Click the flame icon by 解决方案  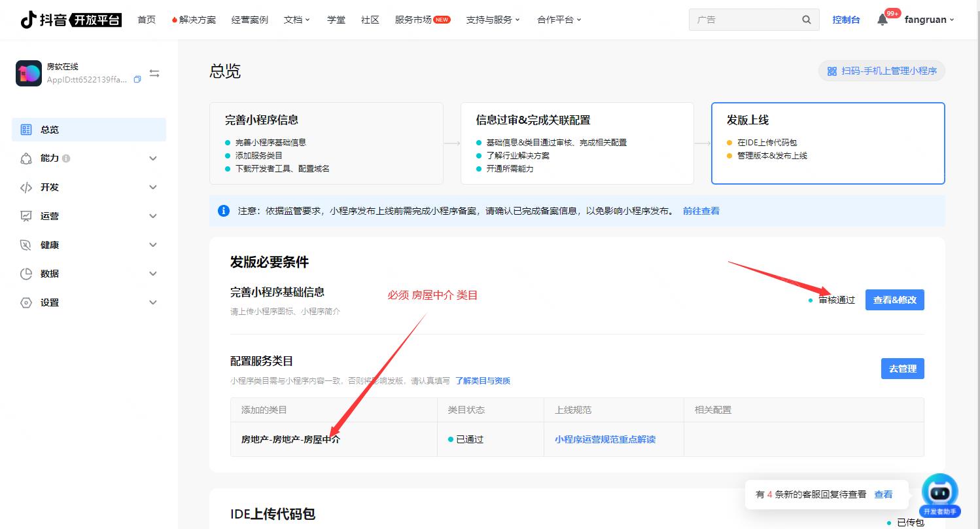[174, 20]
